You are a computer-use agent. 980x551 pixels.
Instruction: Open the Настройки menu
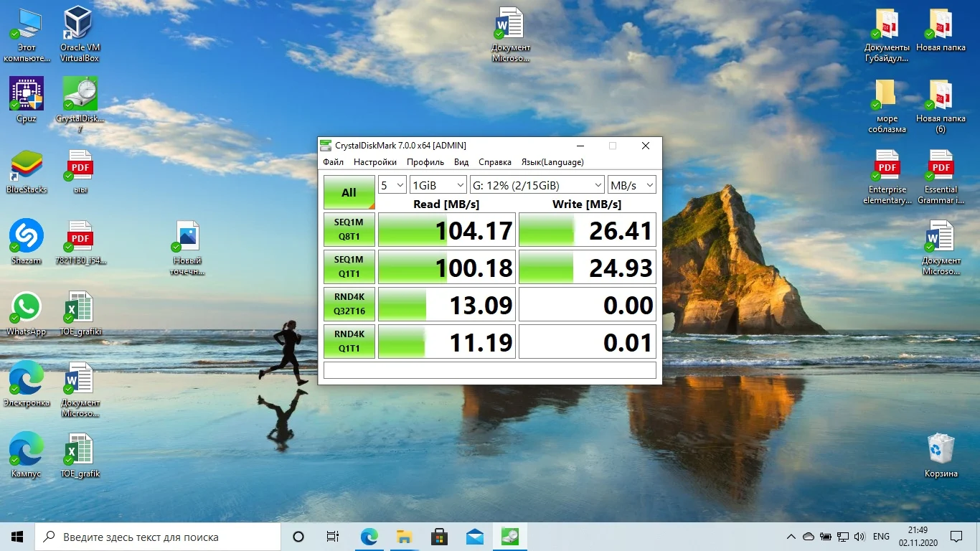click(x=374, y=162)
